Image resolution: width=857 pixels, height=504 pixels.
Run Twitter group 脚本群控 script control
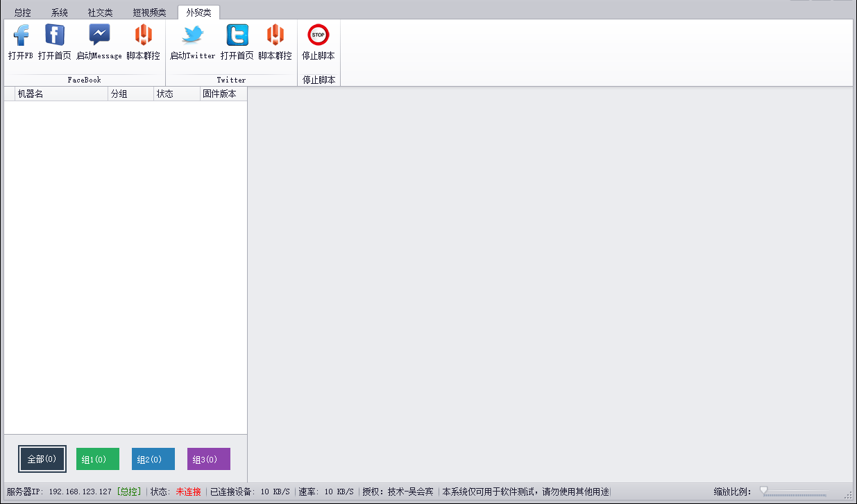[275, 42]
